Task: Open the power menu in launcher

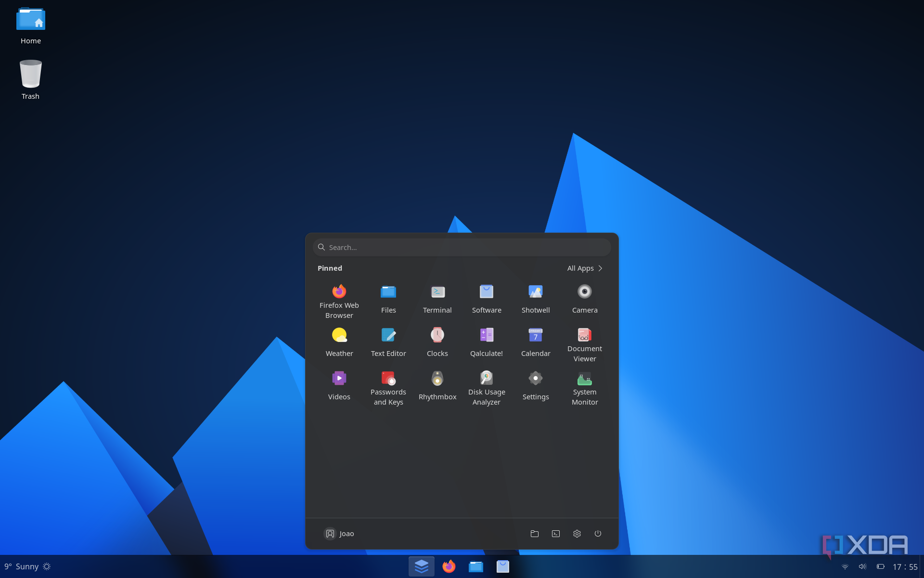Action: pyautogui.click(x=598, y=534)
